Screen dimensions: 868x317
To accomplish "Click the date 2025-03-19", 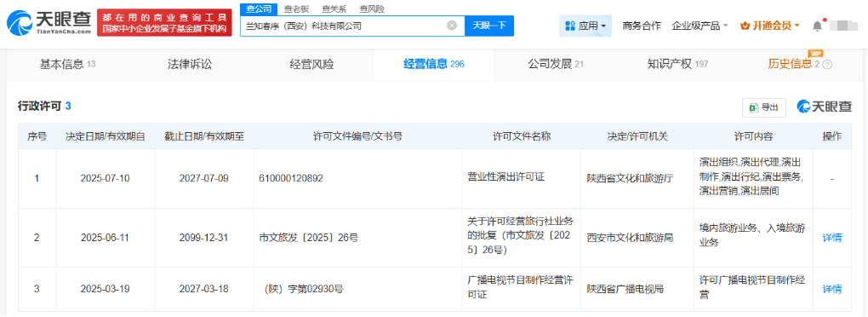I will pos(106,289).
